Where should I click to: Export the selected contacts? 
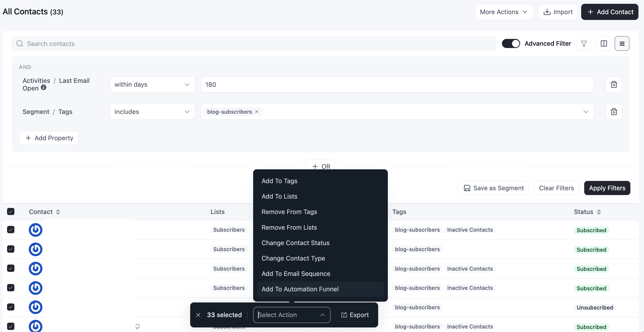click(x=355, y=315)
